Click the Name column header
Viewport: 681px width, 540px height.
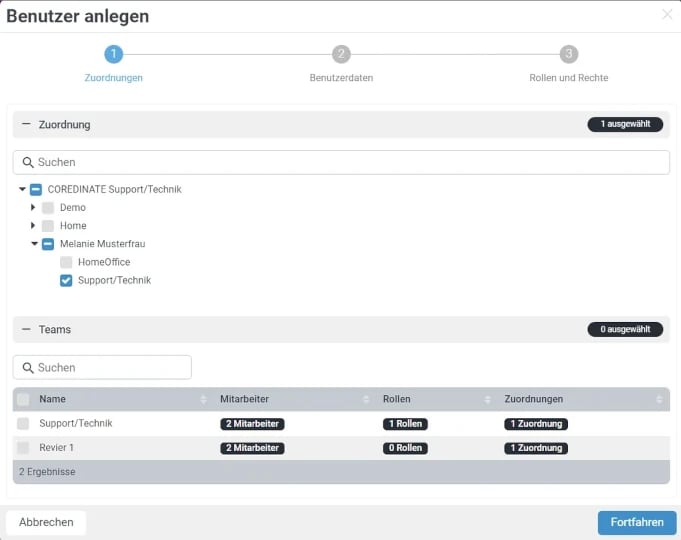point(53,399)
